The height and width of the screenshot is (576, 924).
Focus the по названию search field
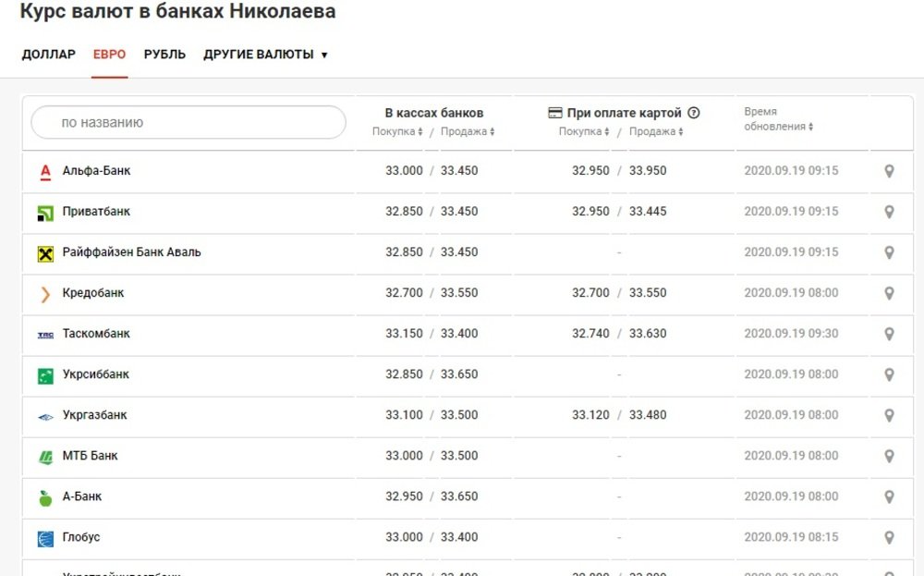188,123
